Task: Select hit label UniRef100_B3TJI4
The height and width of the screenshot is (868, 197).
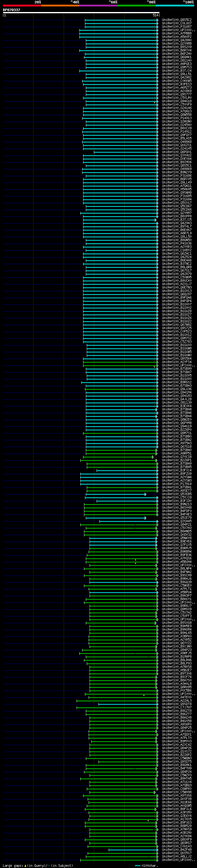Action: click(x=177, y=71)
